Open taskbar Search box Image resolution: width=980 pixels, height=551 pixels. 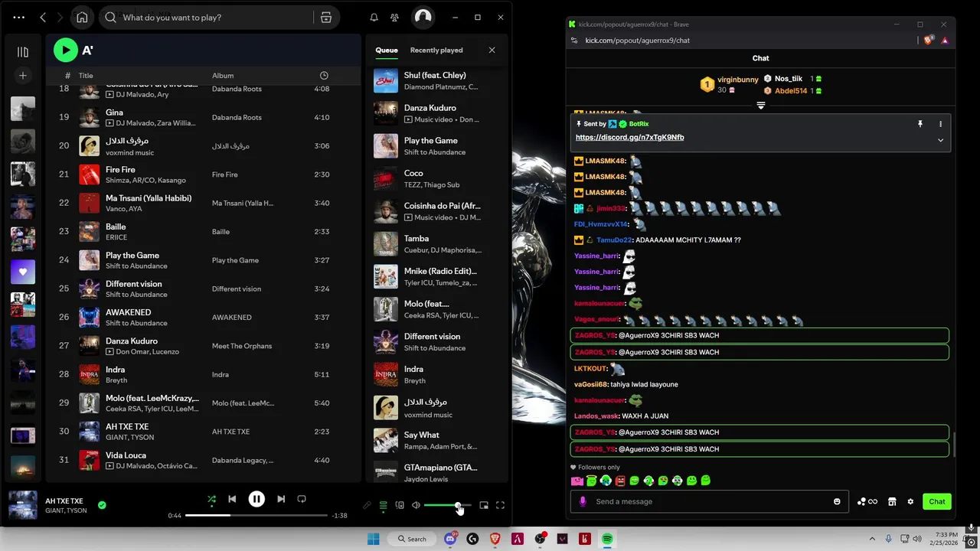pyautogui.click(x=411, y=539)
